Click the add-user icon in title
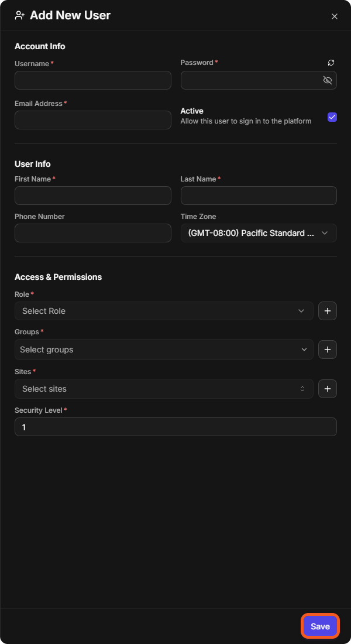The height and width of the screenshot is (644, 351). pyautogui.click(x=20, y=16)
